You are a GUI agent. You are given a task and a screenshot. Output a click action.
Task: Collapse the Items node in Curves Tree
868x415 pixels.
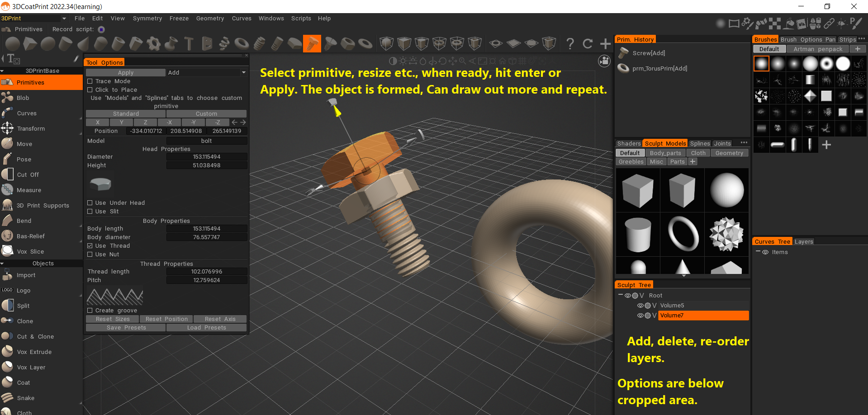[x=758, y=252]
